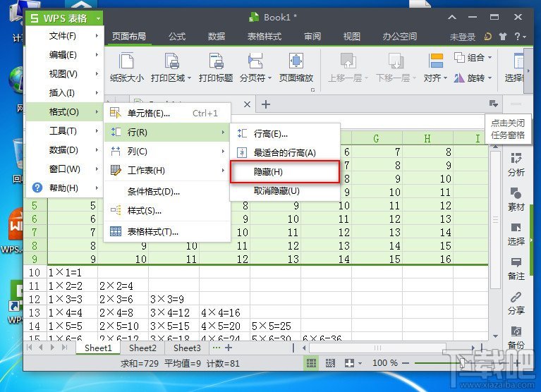Collapse the ribbon with the up chevron
Viewport: 541px width, 392px height.
452,17
